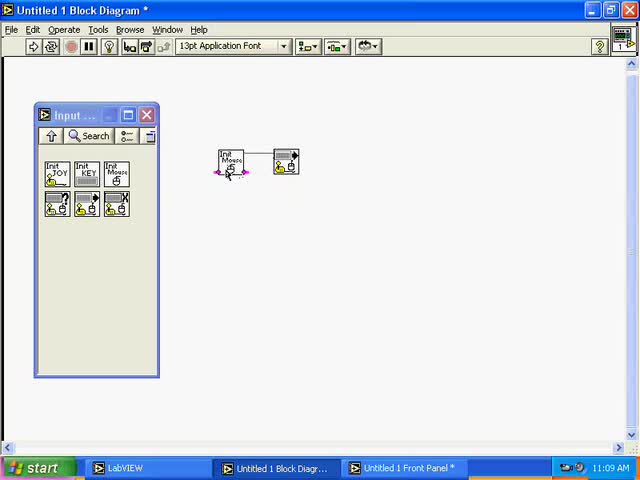This screenshot has width=640, height=480.
Task: Click the VI icon pane in top right corner
Action: coord(624,39)
